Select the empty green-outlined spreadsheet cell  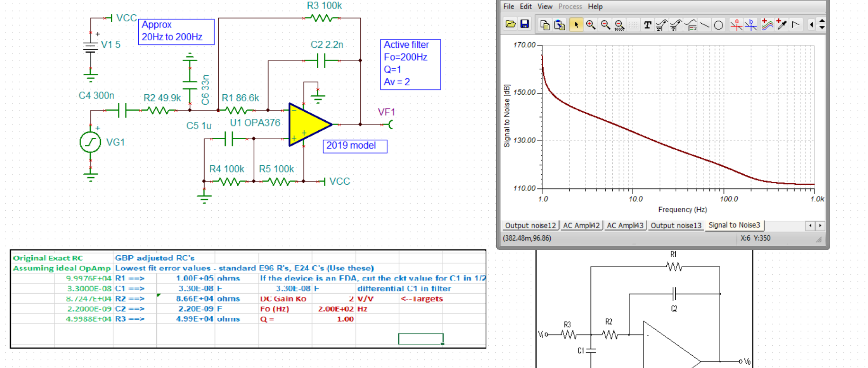click(x=421, y=339)
